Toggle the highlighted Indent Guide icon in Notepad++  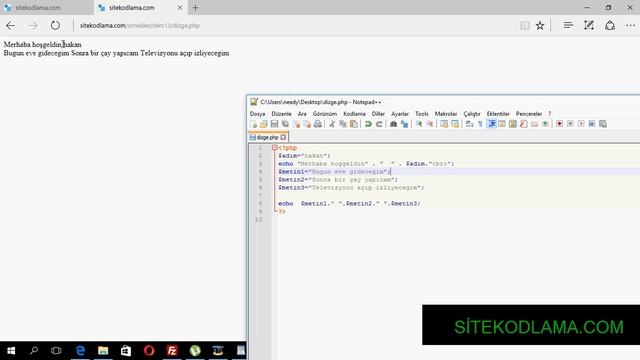pyautogui.click(x=492, y=124)
